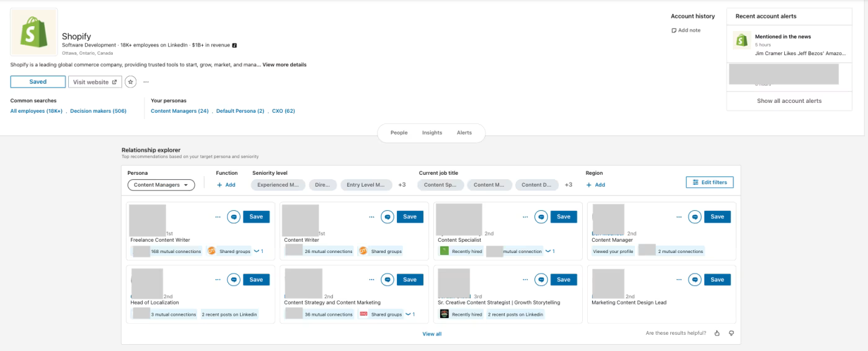Message the Marketing Content Design Lead
The height and width of the screenshot is (351, 868).
click(695, 280)
